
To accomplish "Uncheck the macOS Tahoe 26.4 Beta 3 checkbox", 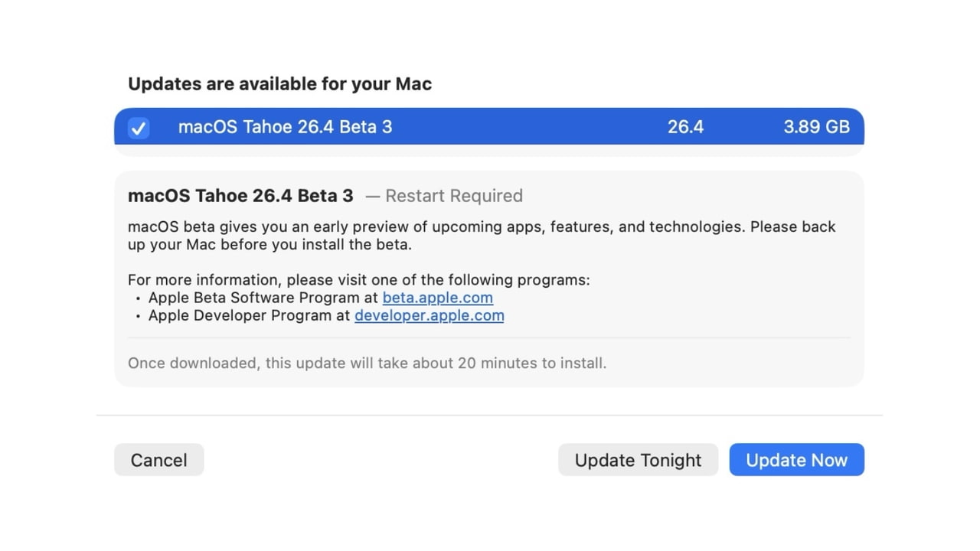I will [139, 128].
